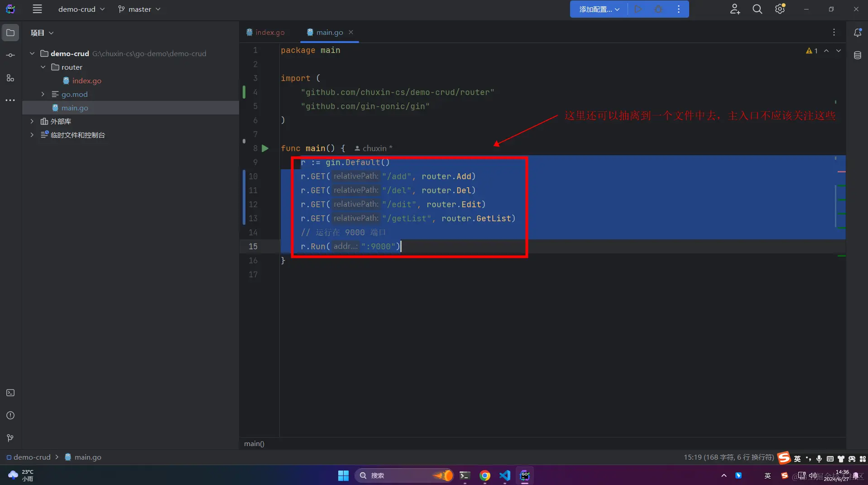Open the Structure tool window

(10, 78)
